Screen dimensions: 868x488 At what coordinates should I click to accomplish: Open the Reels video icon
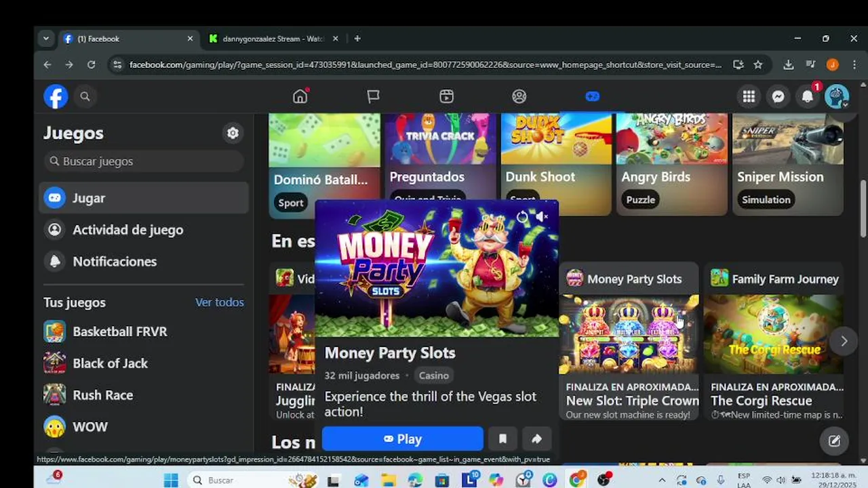(446, 96)
